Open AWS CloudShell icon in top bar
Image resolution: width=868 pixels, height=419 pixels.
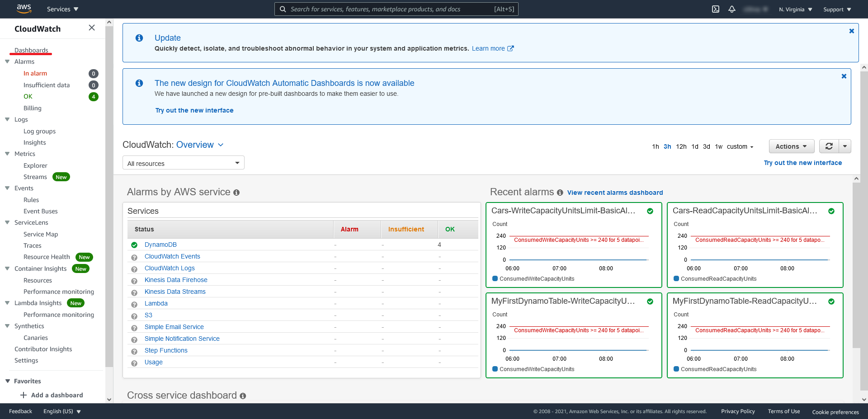coord(716,9)
